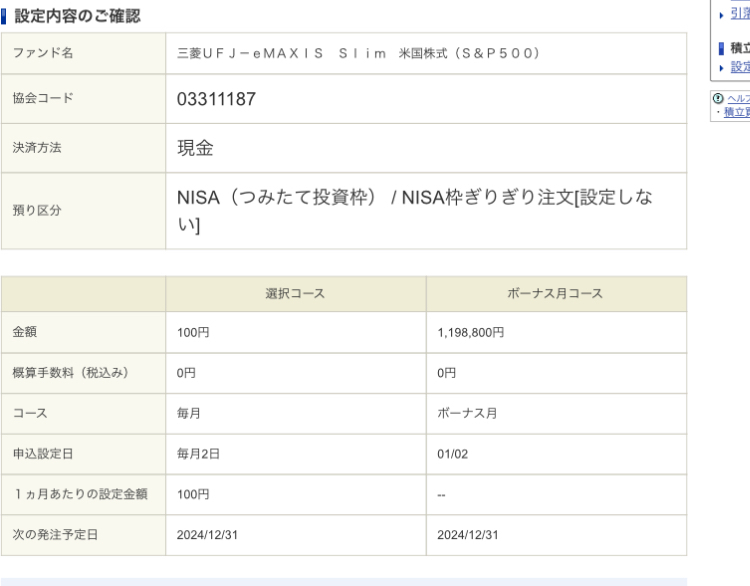Click the 申込設定日 row label

(43, 453)
